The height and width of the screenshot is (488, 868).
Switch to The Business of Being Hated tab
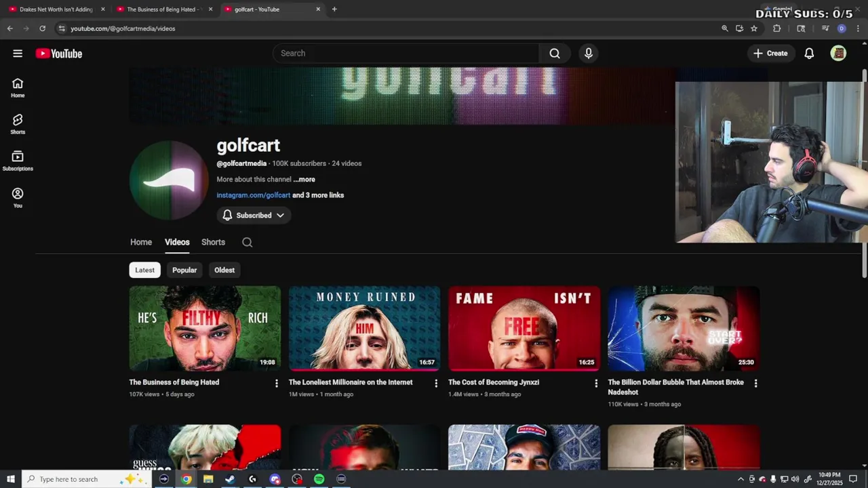coord(163,9)
